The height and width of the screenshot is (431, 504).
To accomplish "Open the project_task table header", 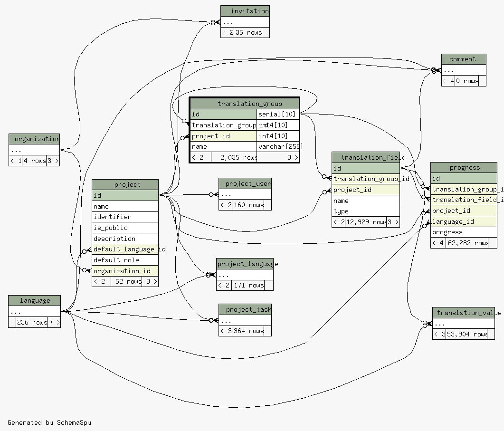I will coord(245,309).
